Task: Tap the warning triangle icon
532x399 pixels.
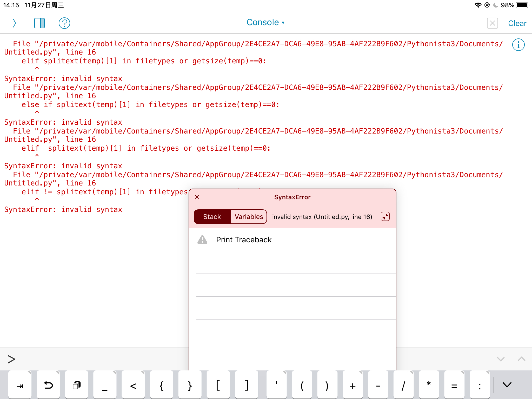Action: coord(202,240)
